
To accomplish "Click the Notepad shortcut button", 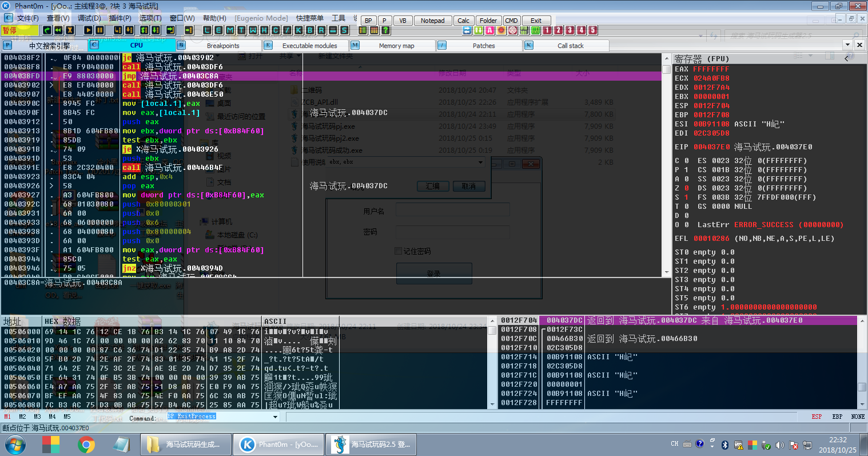I will coord(432,21).
